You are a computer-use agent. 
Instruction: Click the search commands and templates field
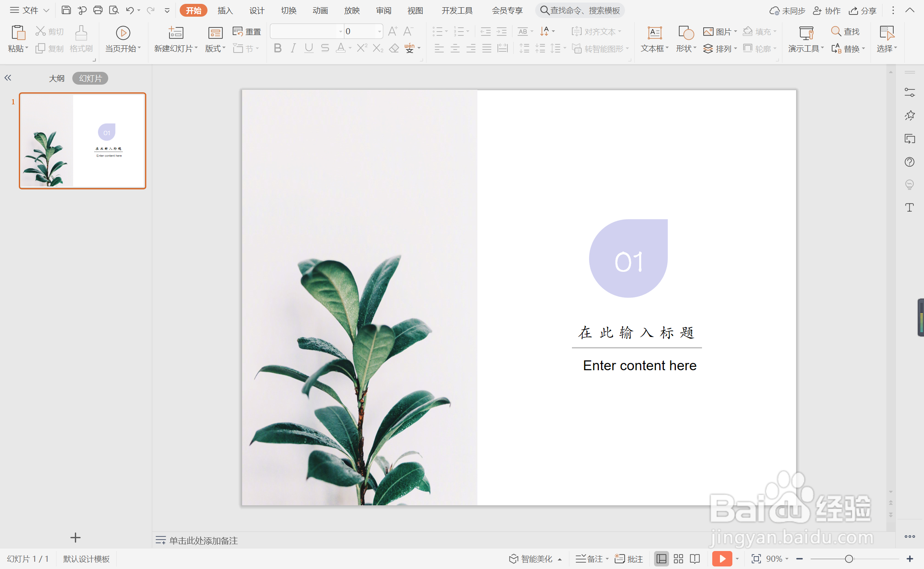pyautogui.click(x=580, y=10)
